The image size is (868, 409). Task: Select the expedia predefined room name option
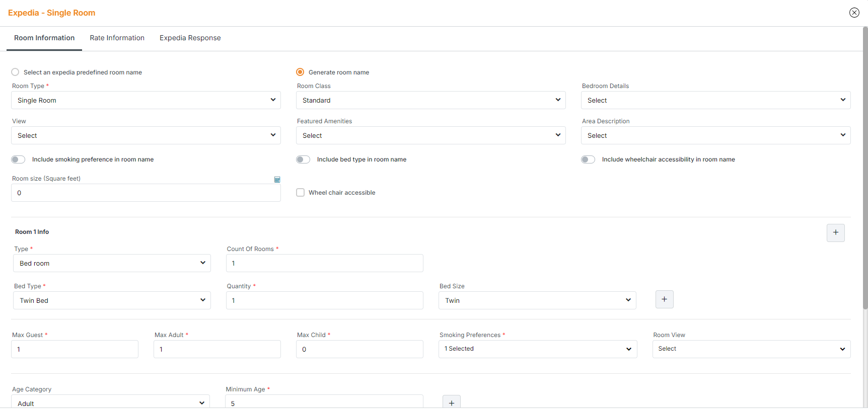point(16,72)
